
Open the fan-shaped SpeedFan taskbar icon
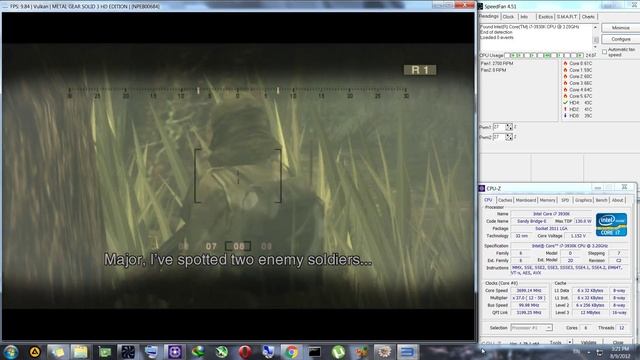click(x=128, y=352)
